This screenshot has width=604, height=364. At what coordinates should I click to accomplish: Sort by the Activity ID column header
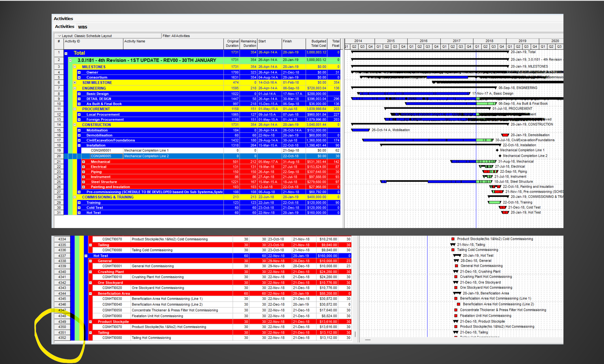click(93, 44)
